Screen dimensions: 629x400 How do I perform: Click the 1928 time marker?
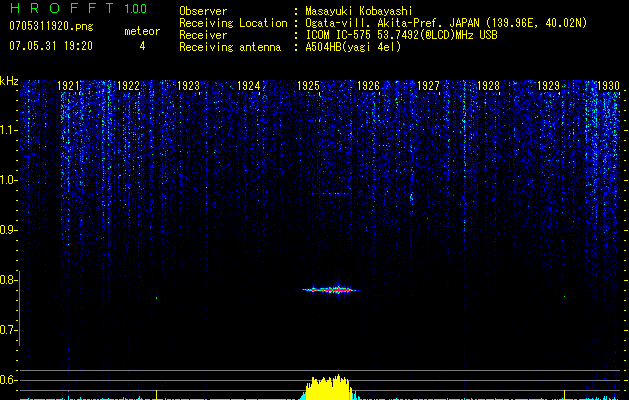coord(488,85)
